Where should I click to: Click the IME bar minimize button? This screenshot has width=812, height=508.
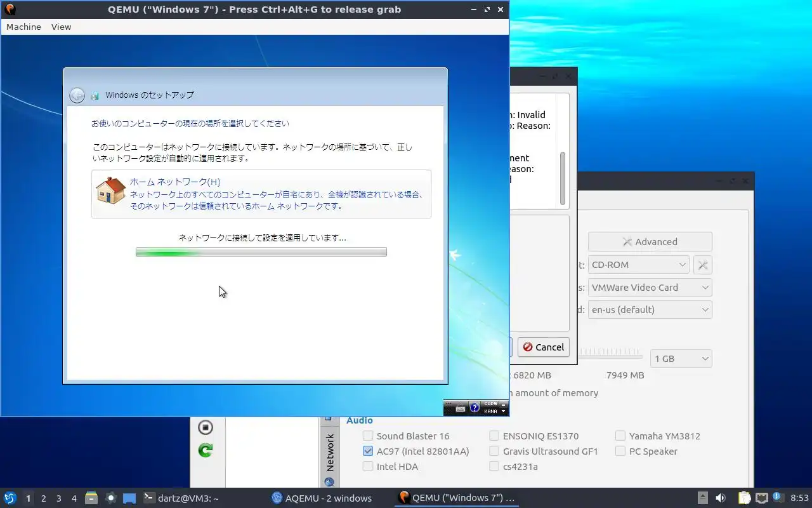(x=504, y=404)
